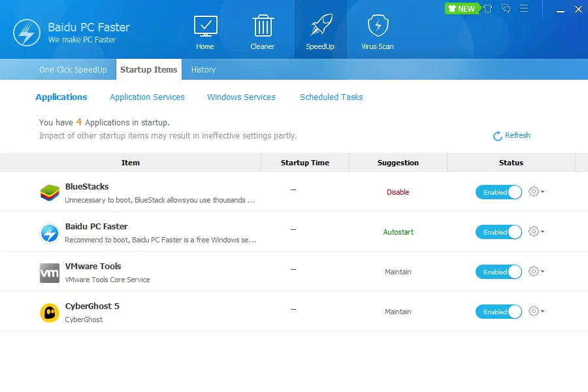Toggle VMware Tools startup switch
588x392 pixels.
[498, 272]
